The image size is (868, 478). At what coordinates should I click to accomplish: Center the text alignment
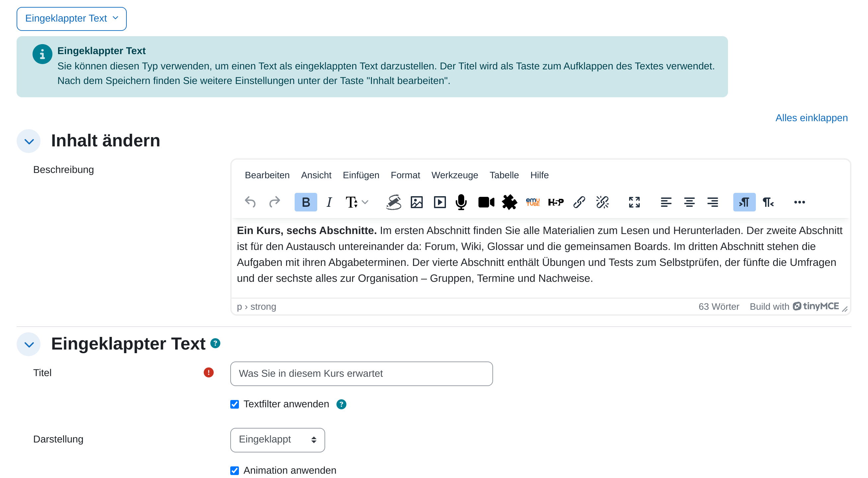pyautogui.click(x=689, y=202)
